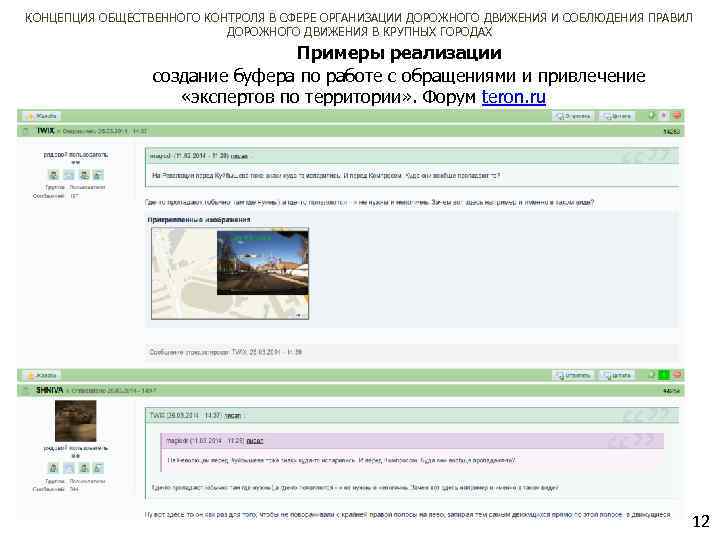Click 'Примеры реализации' slide heading
Viewport: 720px width, 540px height.
click(x=399, y=53)
